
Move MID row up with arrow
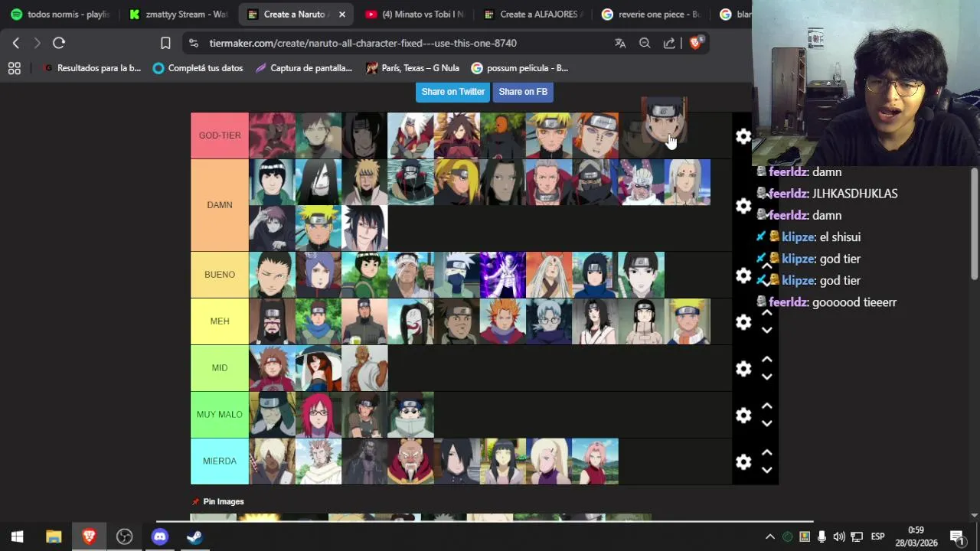(766, 360)
